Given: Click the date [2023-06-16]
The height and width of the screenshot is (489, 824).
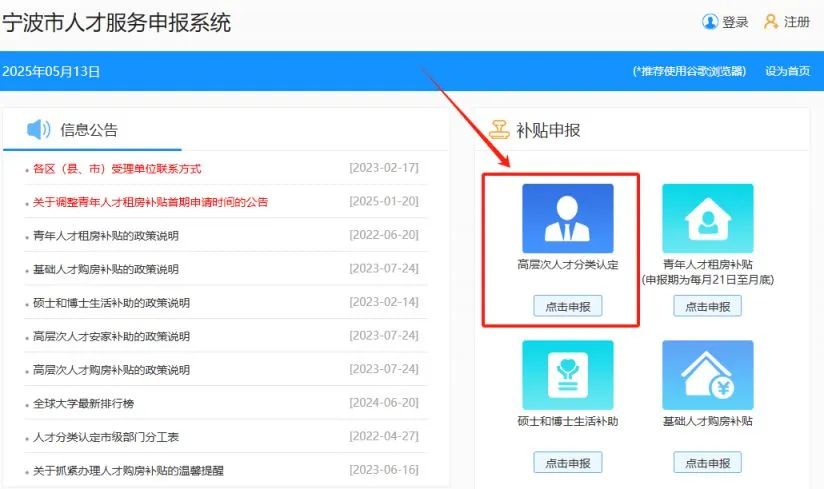Looking at the screenshot, I should coord(384,470).
